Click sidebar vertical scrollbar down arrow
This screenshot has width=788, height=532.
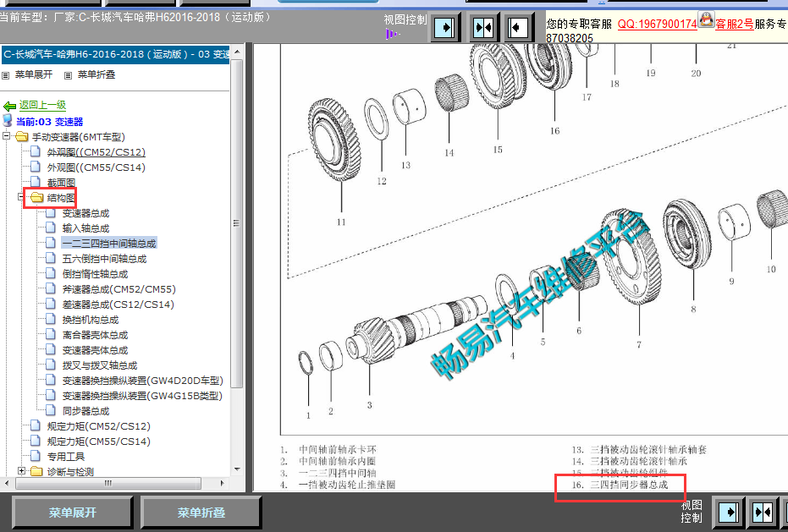point(237,469)
